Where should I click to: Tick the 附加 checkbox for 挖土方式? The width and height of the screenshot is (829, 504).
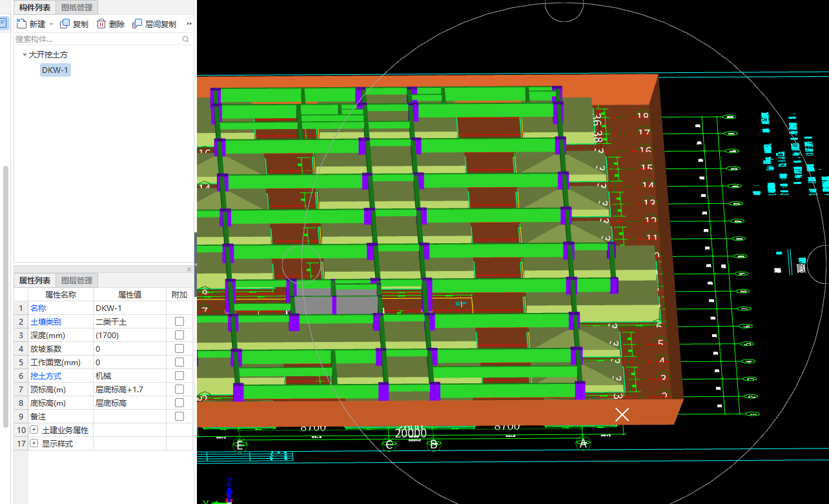tap(179, 376)
